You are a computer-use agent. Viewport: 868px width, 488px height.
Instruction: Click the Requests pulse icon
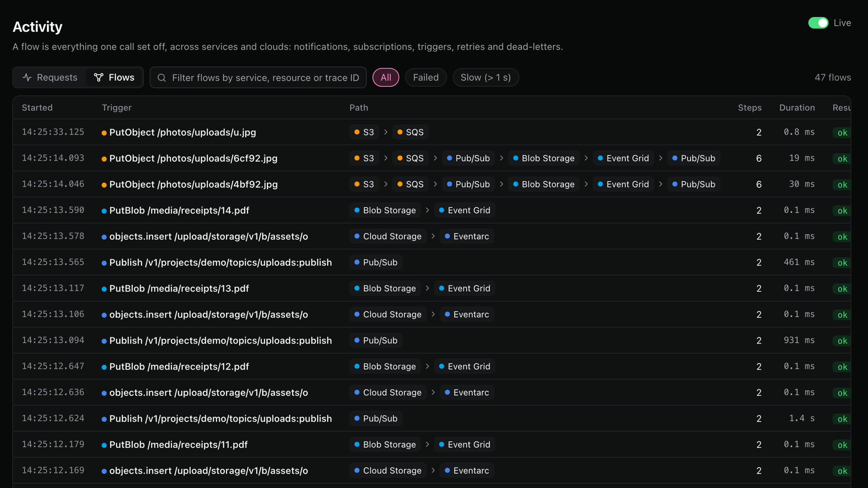[x=27, y=78]
